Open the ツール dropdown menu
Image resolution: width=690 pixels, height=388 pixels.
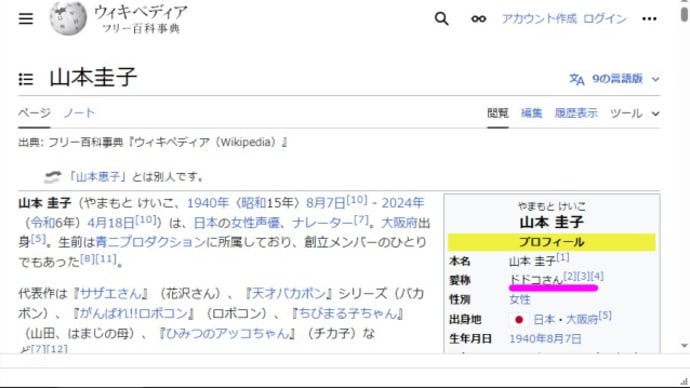pos(635,113)
